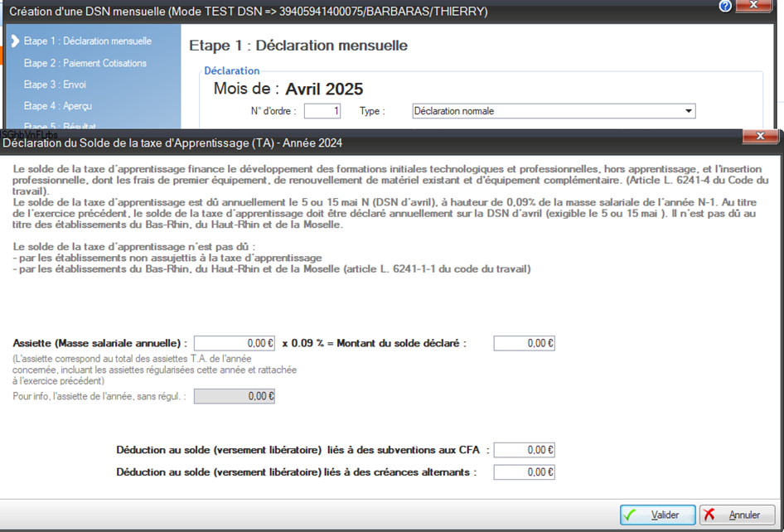784x532 pixels.
Task: Click the 'Etape 1 : Déclaration mensuelle' heading
Action: point(298,46)
